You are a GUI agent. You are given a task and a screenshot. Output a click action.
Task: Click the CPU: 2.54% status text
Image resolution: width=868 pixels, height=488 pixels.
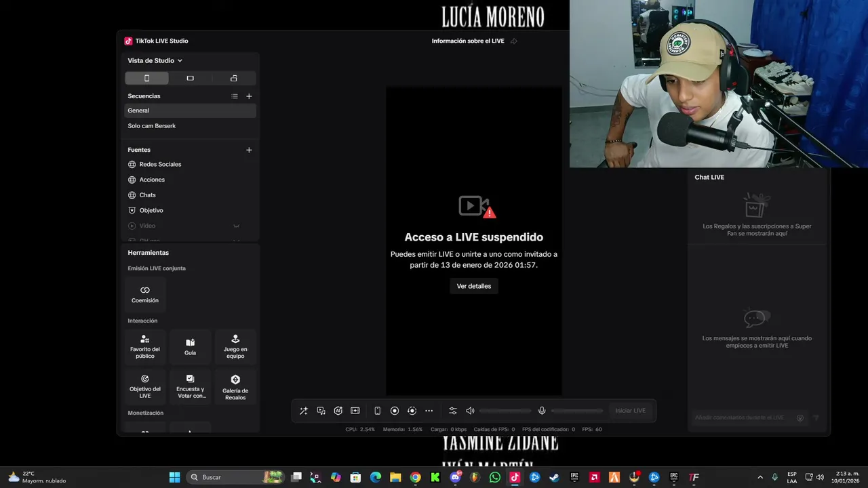pyautogui.click(x=360, y=429)
